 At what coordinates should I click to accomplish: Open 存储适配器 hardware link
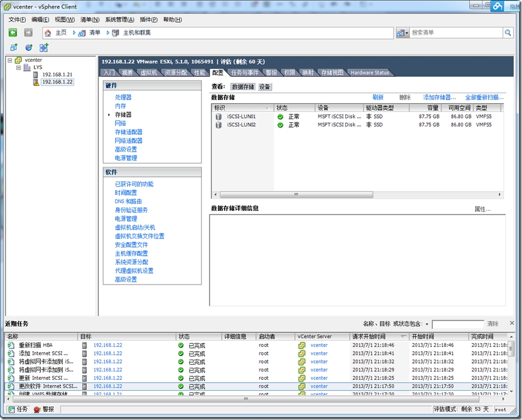[x=128, y=132]
